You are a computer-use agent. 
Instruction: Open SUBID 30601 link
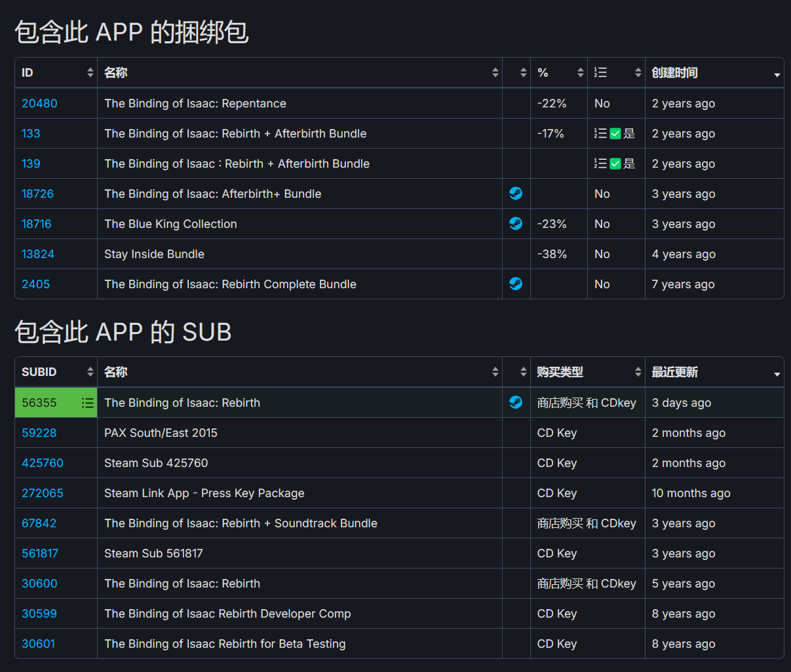[x=38, y=644]
